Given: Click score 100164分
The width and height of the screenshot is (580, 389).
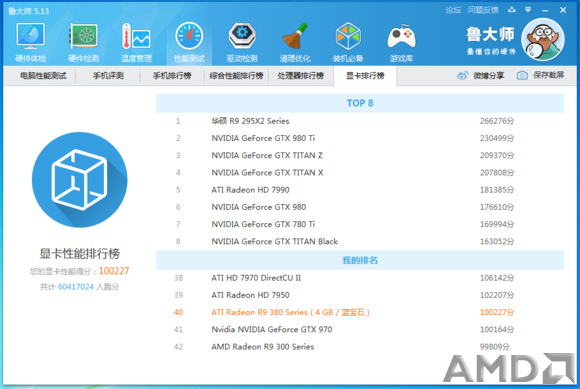Looking at the screenshot, I should (x=497, y=329).
